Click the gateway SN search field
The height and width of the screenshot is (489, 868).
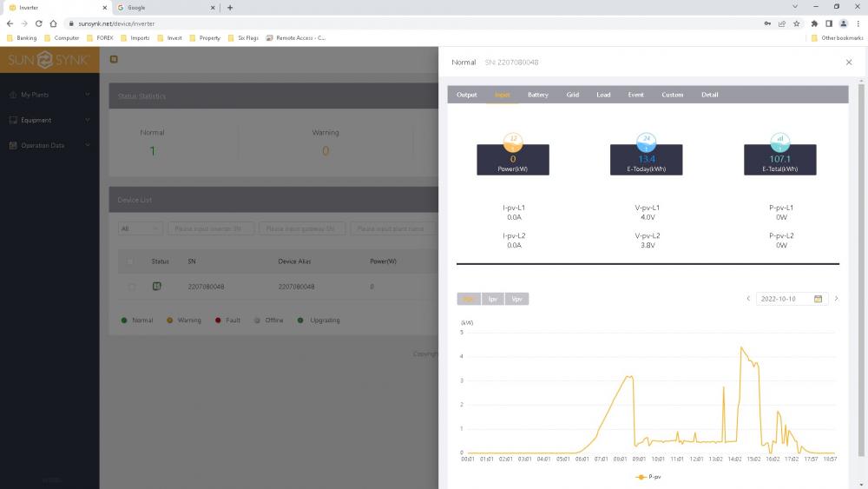pos(302,228)
